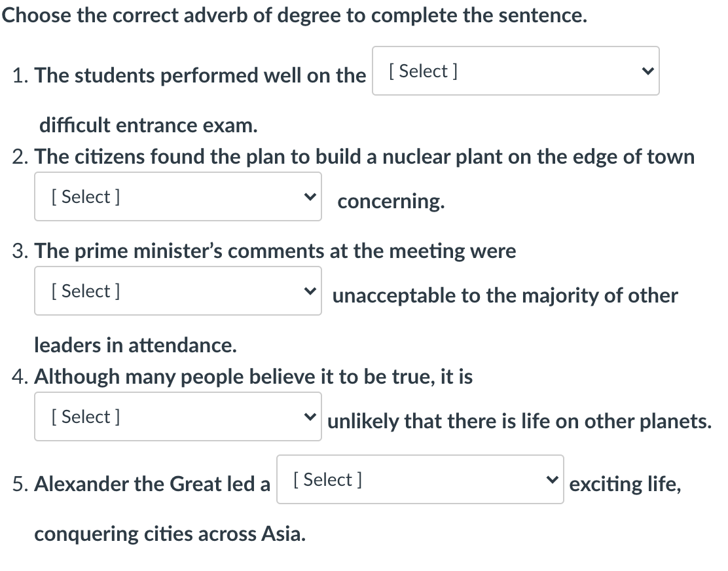Click the chevron arrow on question 2 dropdown
The width and height of the screenshot is (728, 571).
(x=309, y=196)
